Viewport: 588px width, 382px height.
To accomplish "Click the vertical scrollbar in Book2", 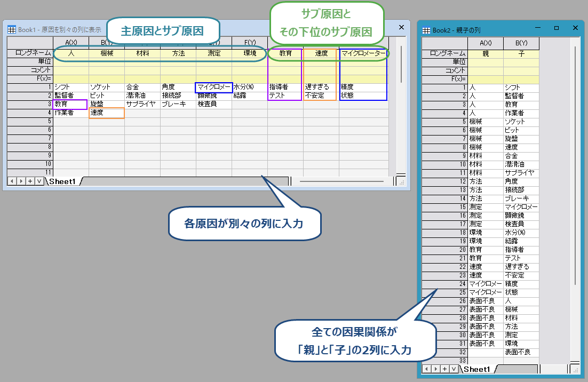I will (575, 160).
